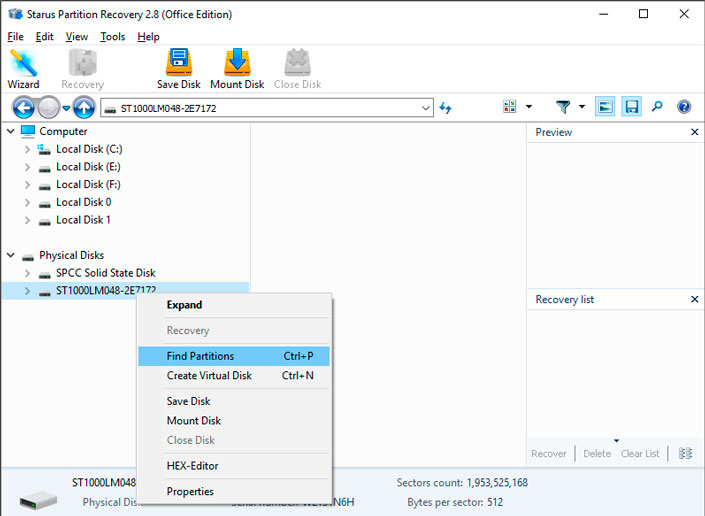Choose Find Partitions in context menu

[234, 356]
